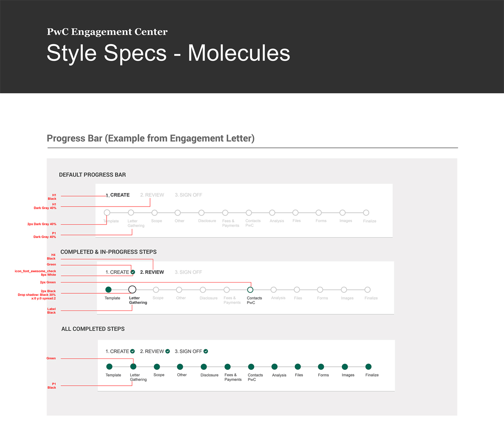Click grayed 3. SIGN OFF in default bar
Viewport: 504px width, 429px height.
tap(189, 195)
